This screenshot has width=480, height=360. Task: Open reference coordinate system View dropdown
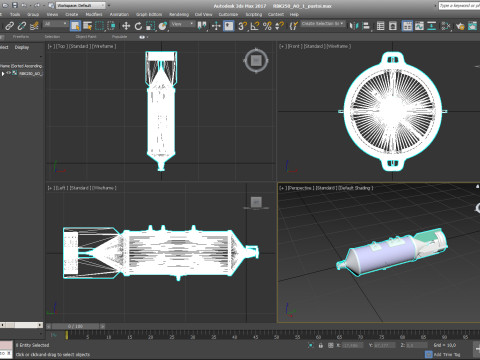click(182, 24)
